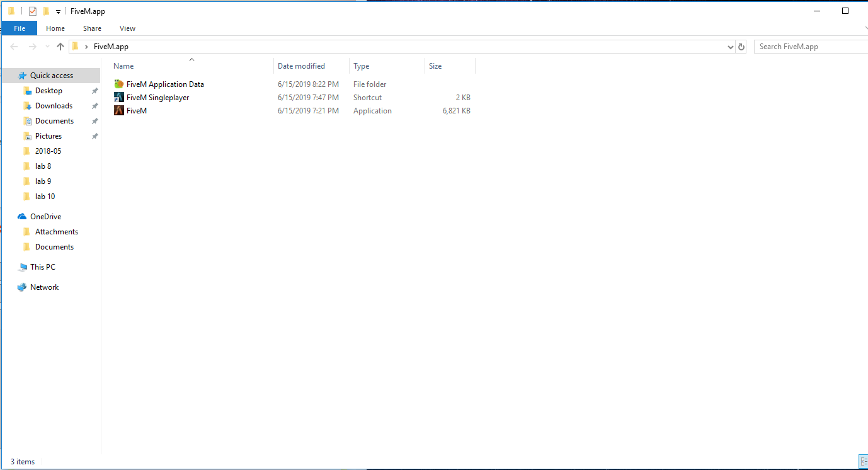Sort files by the Type column
868x470 pixels.
pos(387,66)
